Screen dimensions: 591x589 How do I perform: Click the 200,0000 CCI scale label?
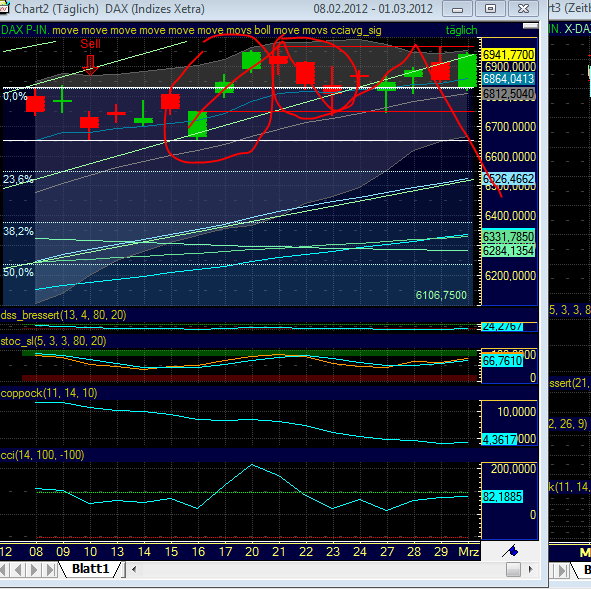click(x=513, y=469)
